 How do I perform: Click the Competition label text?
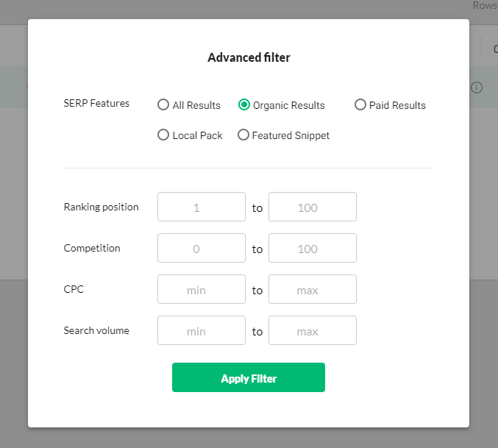(92, 248)
